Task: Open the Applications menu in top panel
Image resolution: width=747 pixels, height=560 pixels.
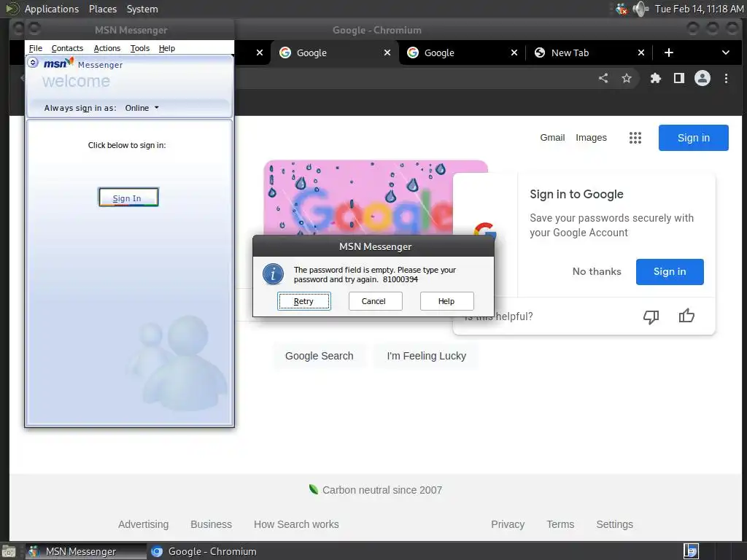Action: click(52, 9)
